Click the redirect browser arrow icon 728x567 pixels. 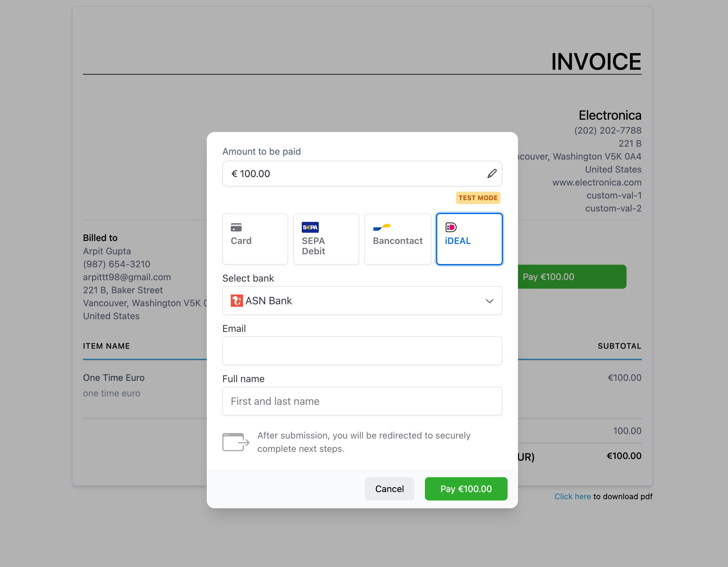click(x=236, y=442)
